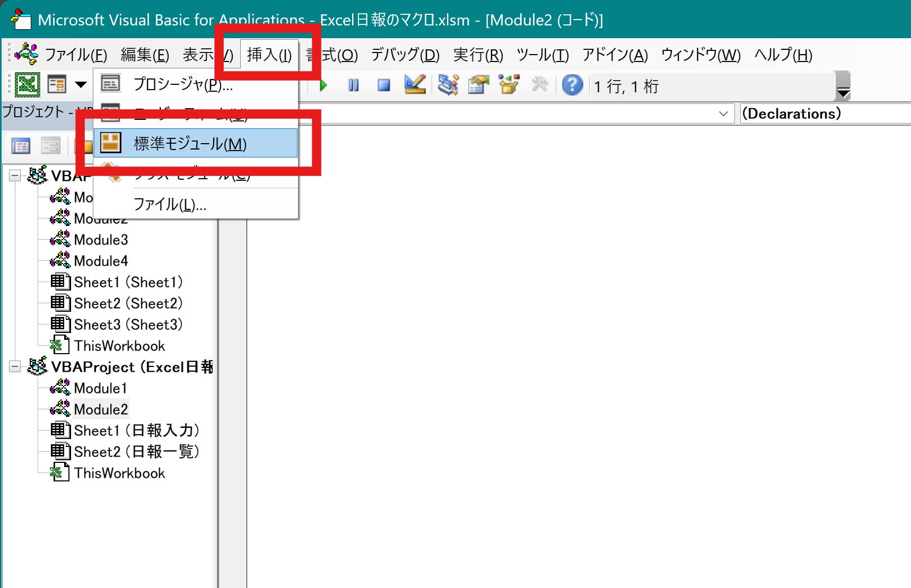Click the Run macro play icon
This screenshot has height=588, width=911.
point(322,85)
